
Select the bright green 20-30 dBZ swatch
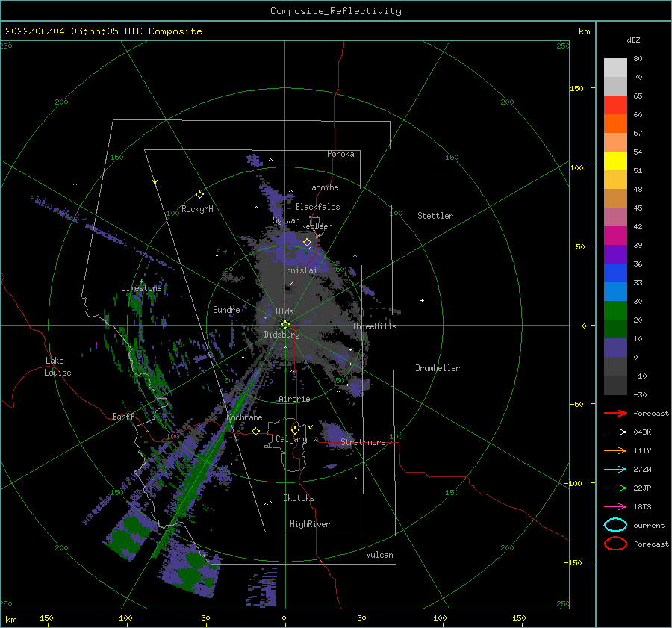615,311
